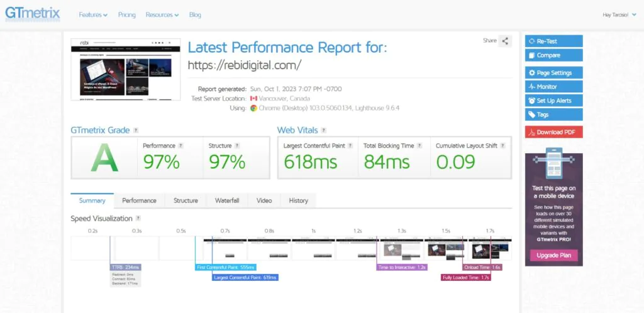Image resolution: width=644 pixels, height=313 pixels.
Task: Click the Time to Interactive 1.2s marker
Action: (402, 267)
